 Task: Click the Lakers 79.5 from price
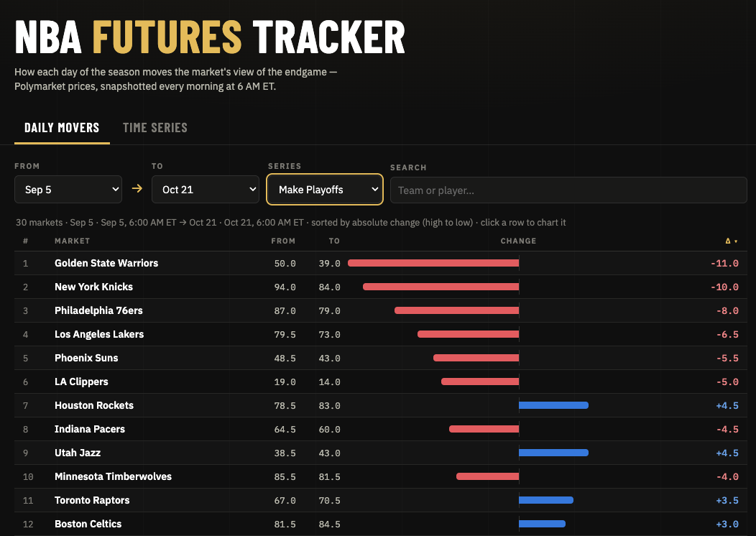tap(285, 334)
